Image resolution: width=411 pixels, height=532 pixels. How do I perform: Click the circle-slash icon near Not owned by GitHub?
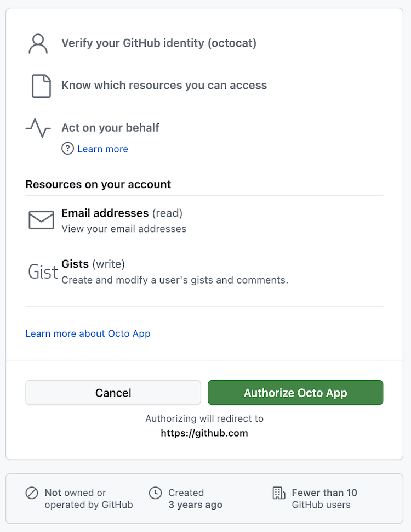pyautogui.click(x=32, y=493)
